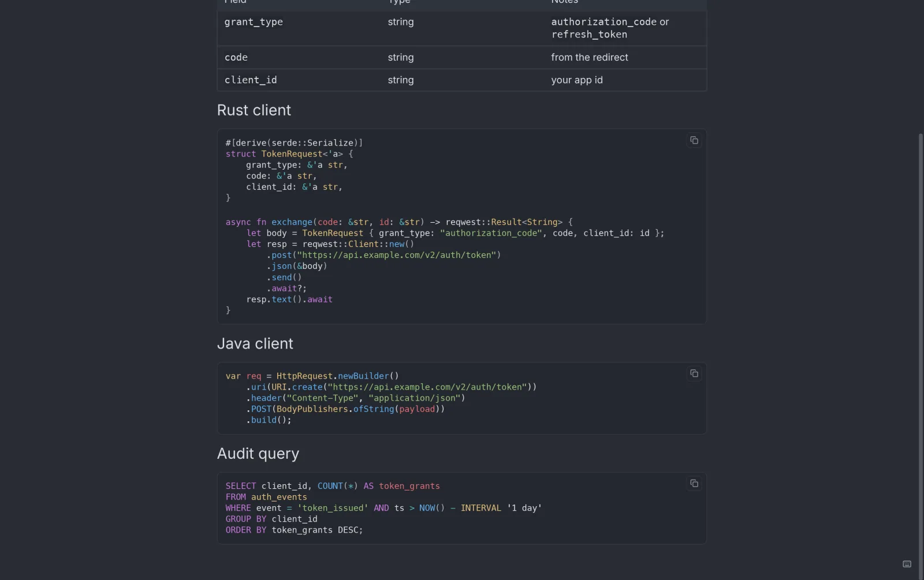Viewport: 924px width, 580px height.
Task: Click the '.send()' line
Action: [284, 278]
